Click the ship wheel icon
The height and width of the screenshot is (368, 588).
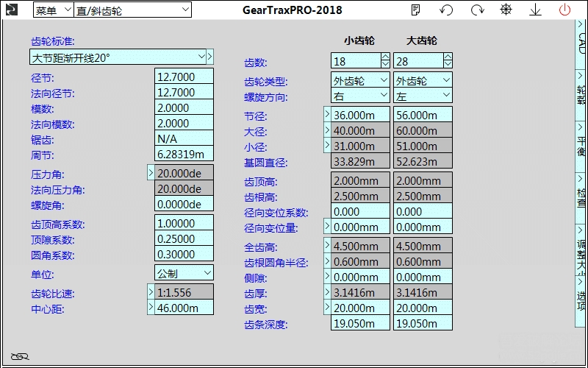click(x=506, y=10)
